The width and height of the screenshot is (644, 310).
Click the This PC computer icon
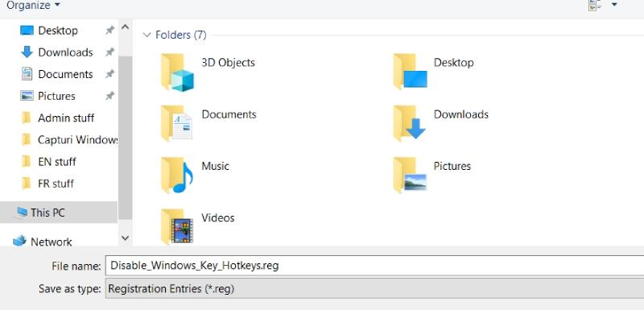pyautogui.click(x=22, y=213)
